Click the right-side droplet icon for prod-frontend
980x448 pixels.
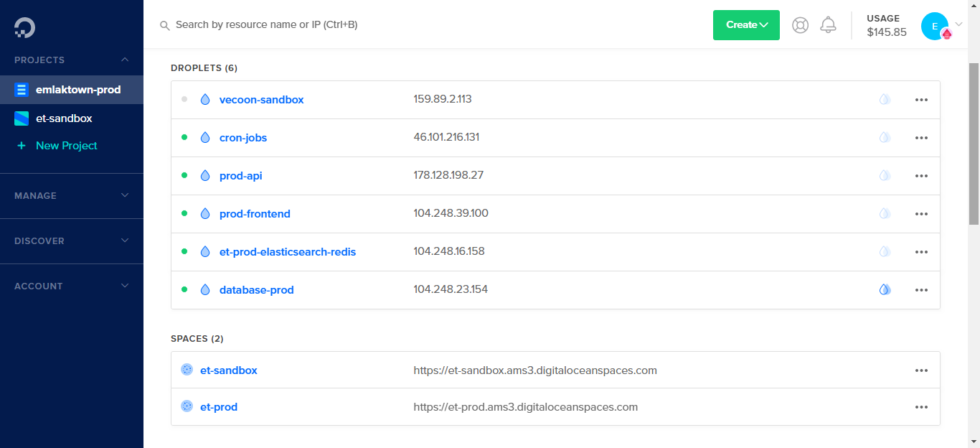click(885, 214)
